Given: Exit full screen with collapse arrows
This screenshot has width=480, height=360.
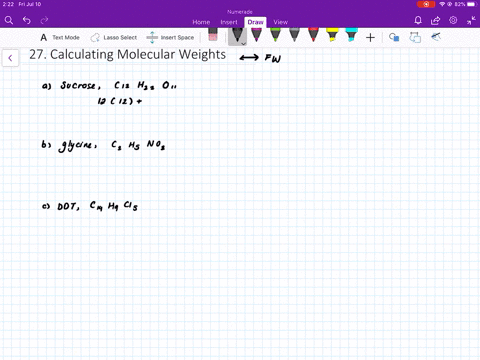Looking at the screenshot, I should point(471,21).
